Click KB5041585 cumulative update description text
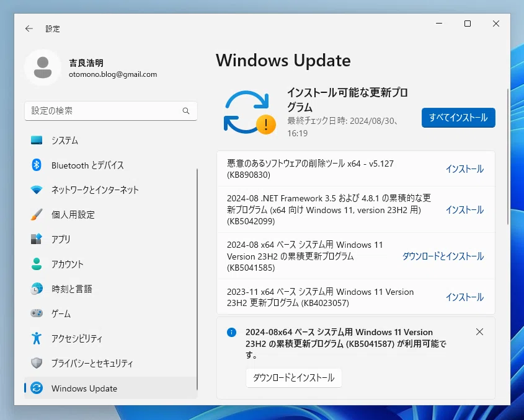 (x=304, y=256)
